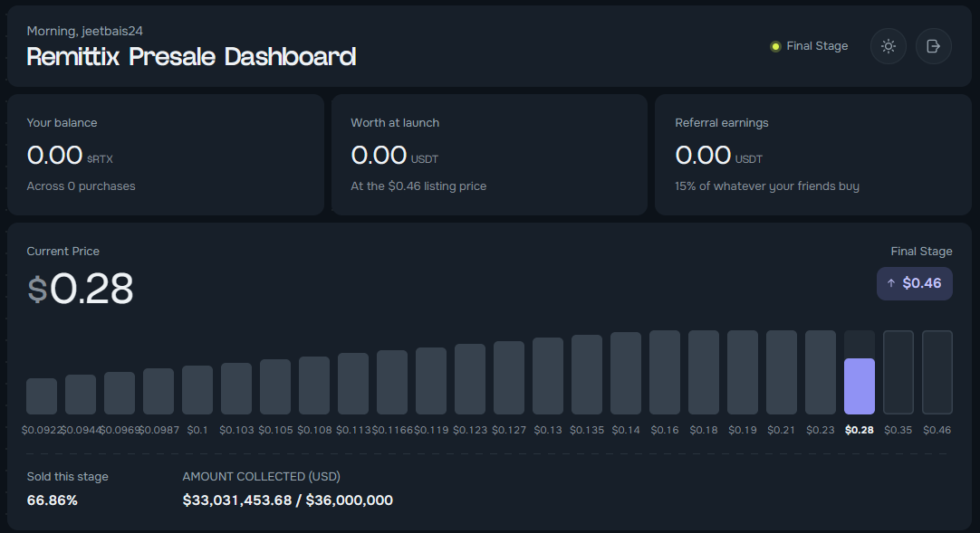Click the $0.13 price label under bar
Screen dimensions: 980x533
548,430
